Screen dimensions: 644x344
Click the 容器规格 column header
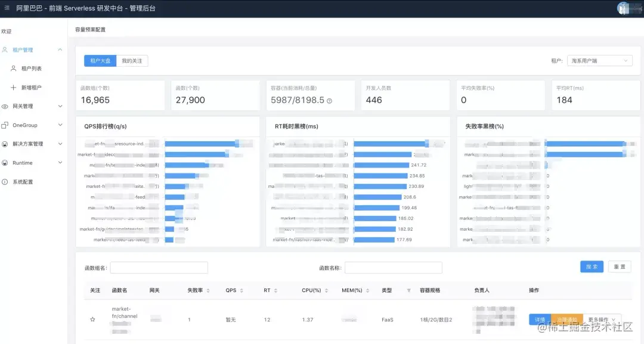430,290
